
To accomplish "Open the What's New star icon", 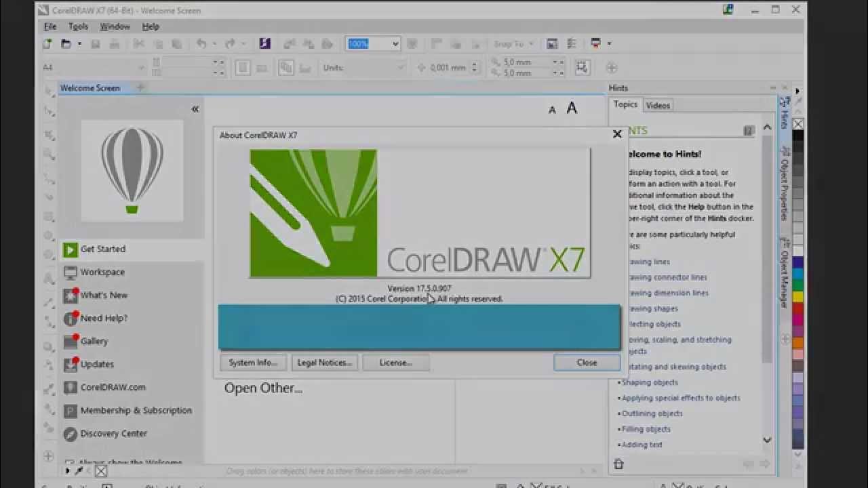I will [x=71, y=296].
